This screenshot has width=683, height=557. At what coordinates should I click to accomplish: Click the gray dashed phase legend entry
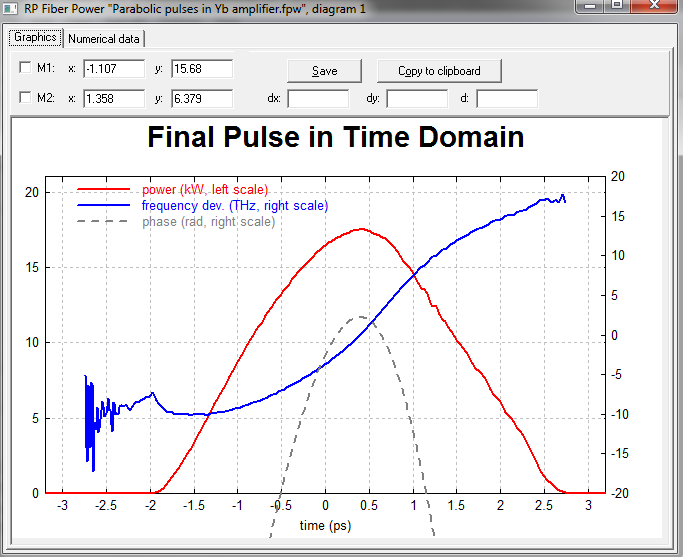[208, 221]
